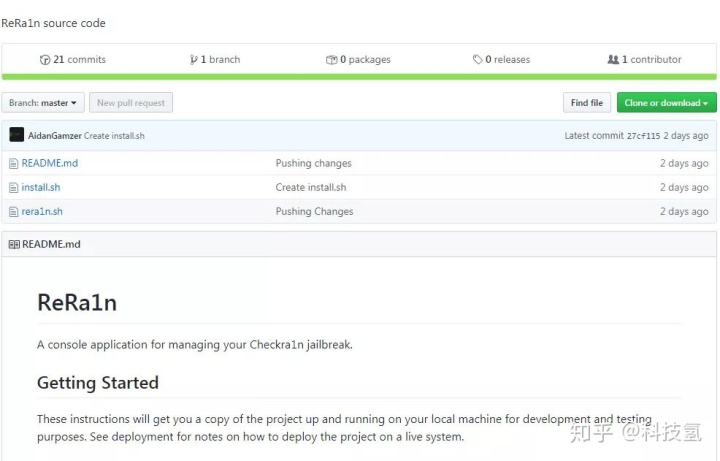The width and height of the screenshot is (720, 461).
Task: Click the 2 days ago in install.sh row
Action: [x=684, y=187]
